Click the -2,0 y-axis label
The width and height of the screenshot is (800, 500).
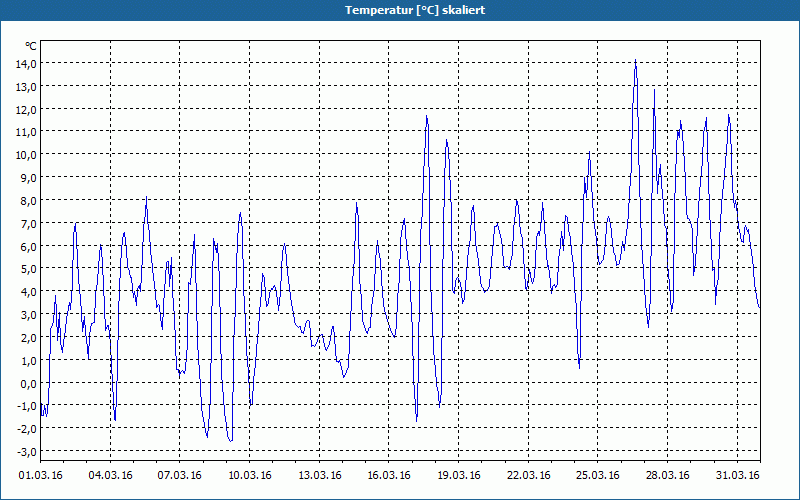coord(27,429)
